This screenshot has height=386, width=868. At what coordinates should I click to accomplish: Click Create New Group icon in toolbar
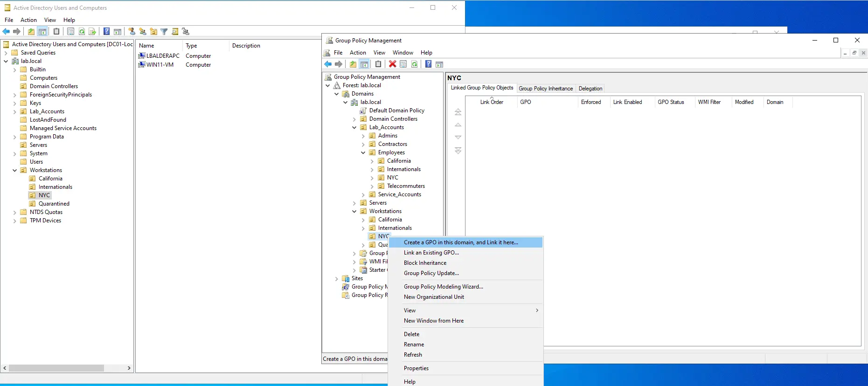click(x=143, y=32)
